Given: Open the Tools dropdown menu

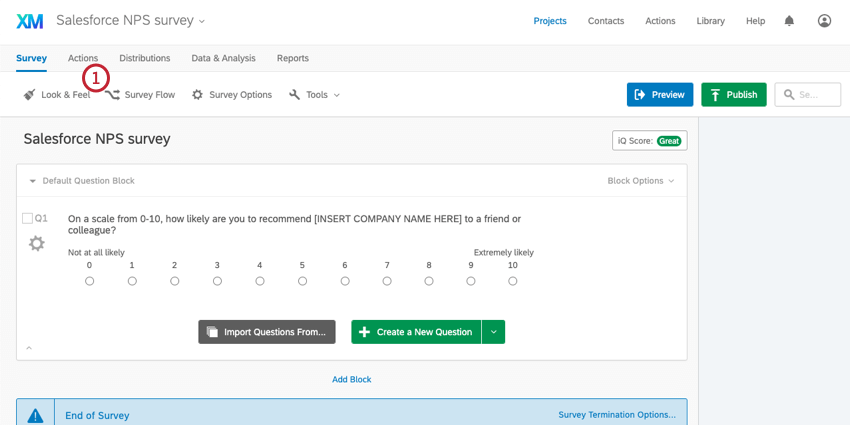Looking at the screenshot, I should [314, 95].
